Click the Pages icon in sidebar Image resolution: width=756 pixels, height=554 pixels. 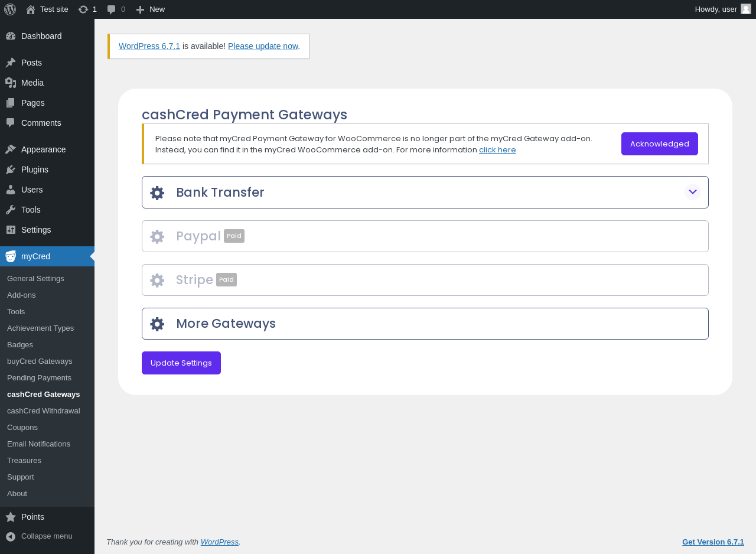tap(11, 103)
